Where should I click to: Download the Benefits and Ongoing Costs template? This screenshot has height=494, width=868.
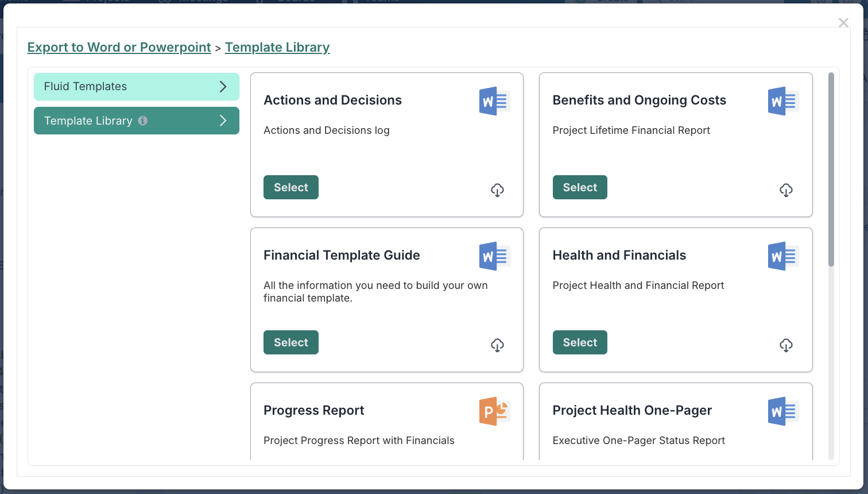786,190
